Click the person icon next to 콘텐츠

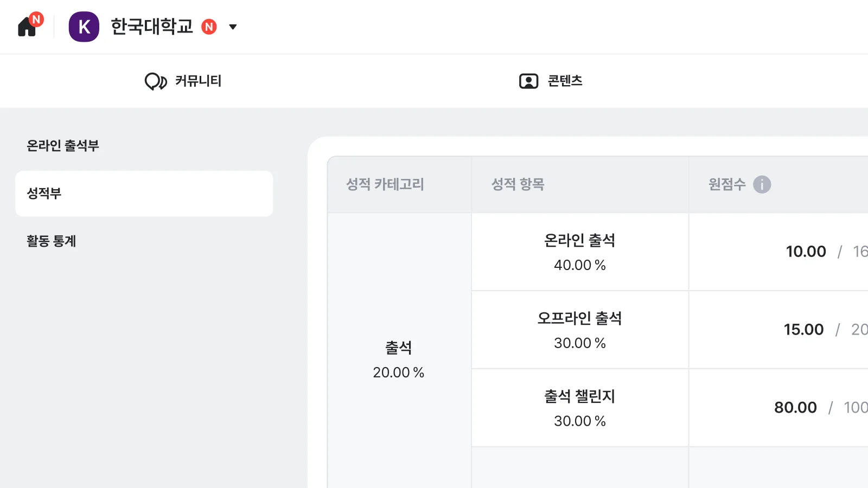[x=526, y=81]
